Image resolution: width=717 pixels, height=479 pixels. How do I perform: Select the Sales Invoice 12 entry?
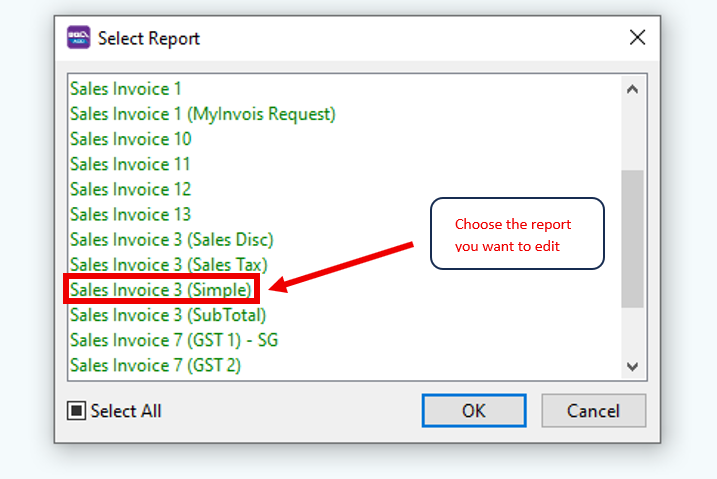(x=130, y=189)
